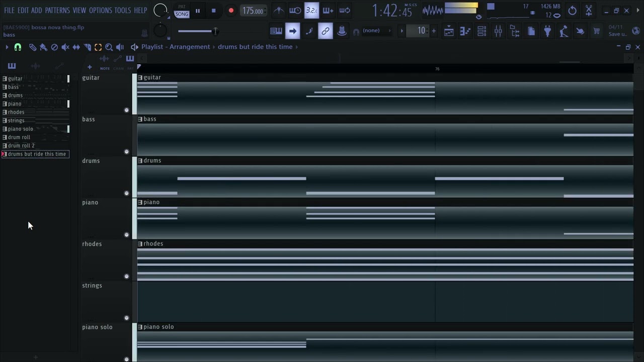Select 'piano solo' pattern in picker
This screenshot has width=644, height=362.
click(x=35, y=129)
